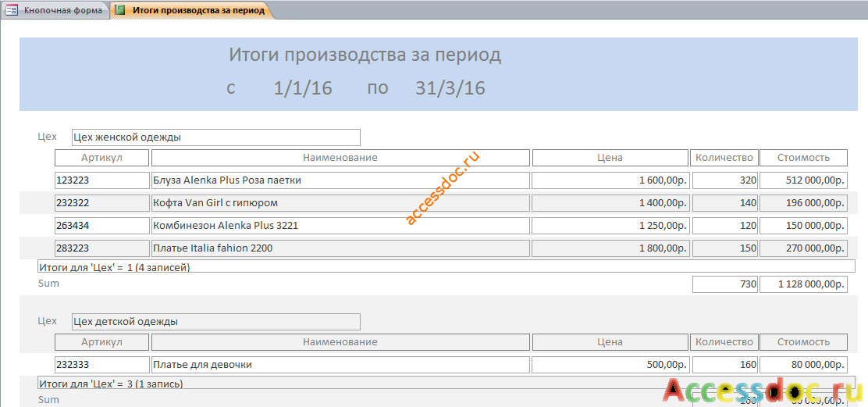Click the price 500,00р.
This screenshot has height=407, width=868.
pyautogui.click(x=610, y=365)
